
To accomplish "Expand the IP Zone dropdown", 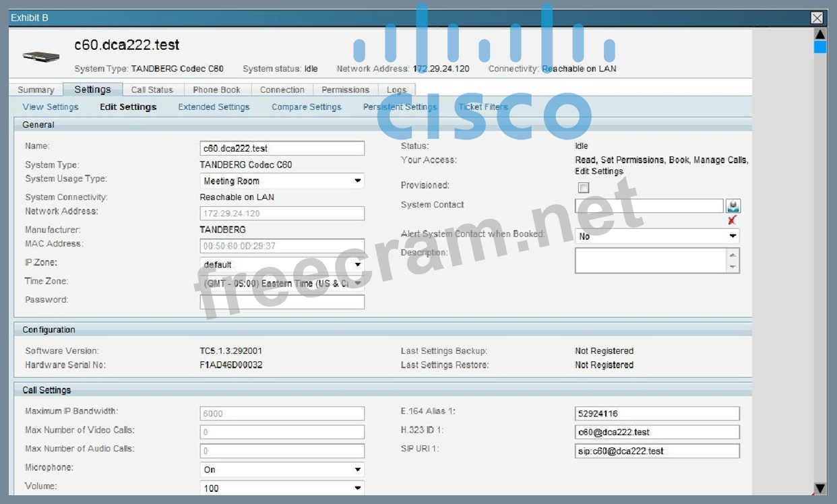I will tap(282, 265).
